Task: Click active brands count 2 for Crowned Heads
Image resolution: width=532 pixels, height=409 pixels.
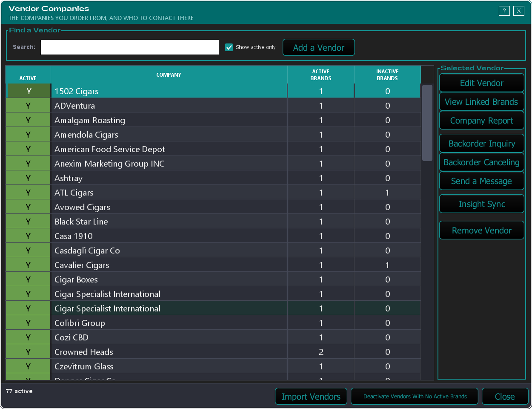Action: tap(321, 352)
